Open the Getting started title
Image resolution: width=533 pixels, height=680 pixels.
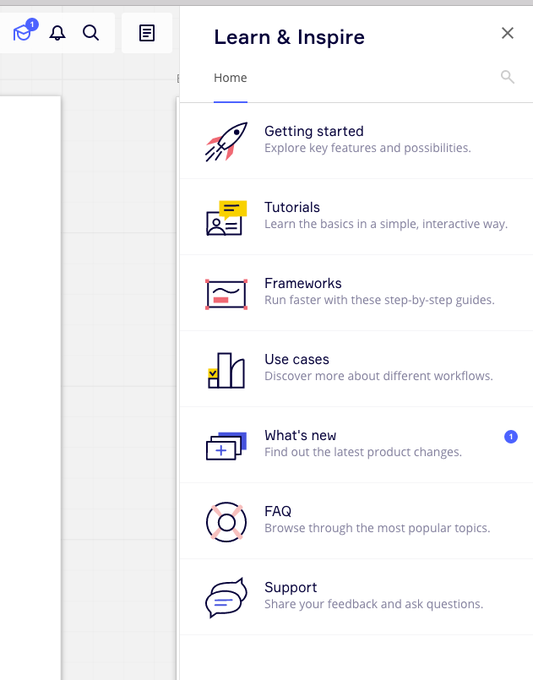coord(314,131)
